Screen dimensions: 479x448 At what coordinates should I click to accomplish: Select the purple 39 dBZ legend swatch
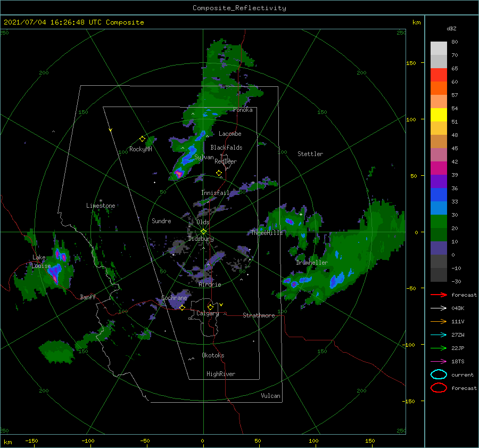coord(439,181)
